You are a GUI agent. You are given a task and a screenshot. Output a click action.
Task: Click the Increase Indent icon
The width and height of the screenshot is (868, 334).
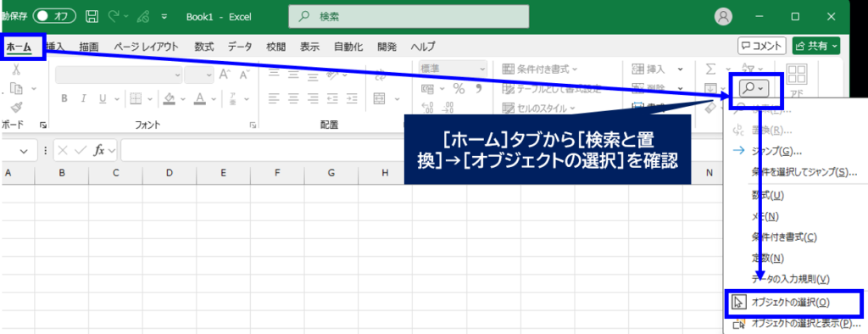353,98
